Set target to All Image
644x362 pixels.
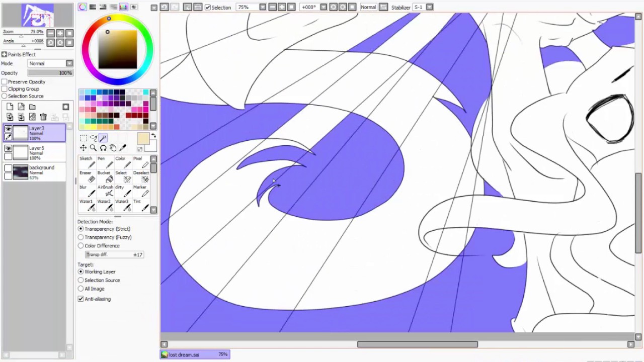tap(80, 289)
